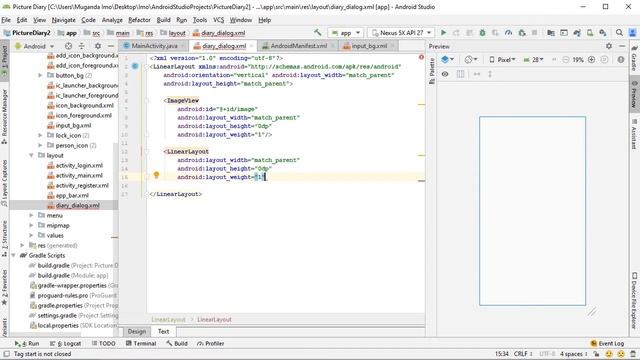
Task: Toggle Resource Manager side panel
Action: click(4, 117)
